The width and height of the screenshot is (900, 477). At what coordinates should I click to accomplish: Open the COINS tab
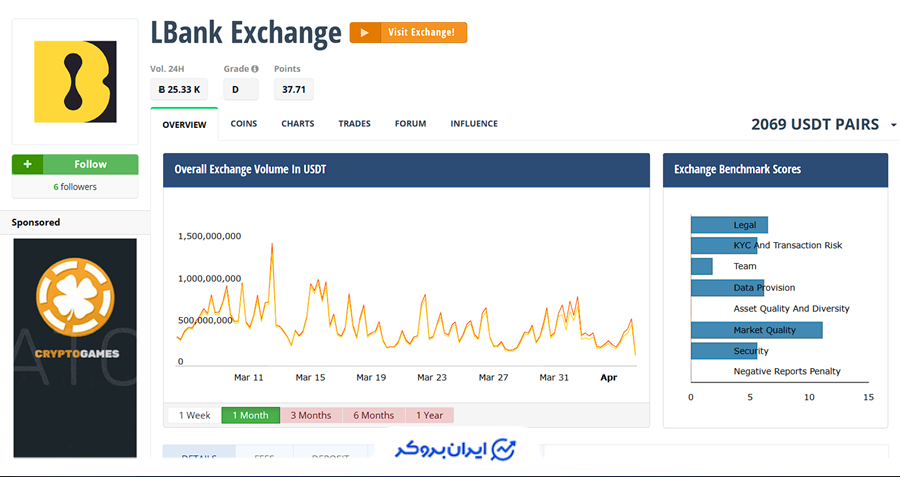click(243, 124)
